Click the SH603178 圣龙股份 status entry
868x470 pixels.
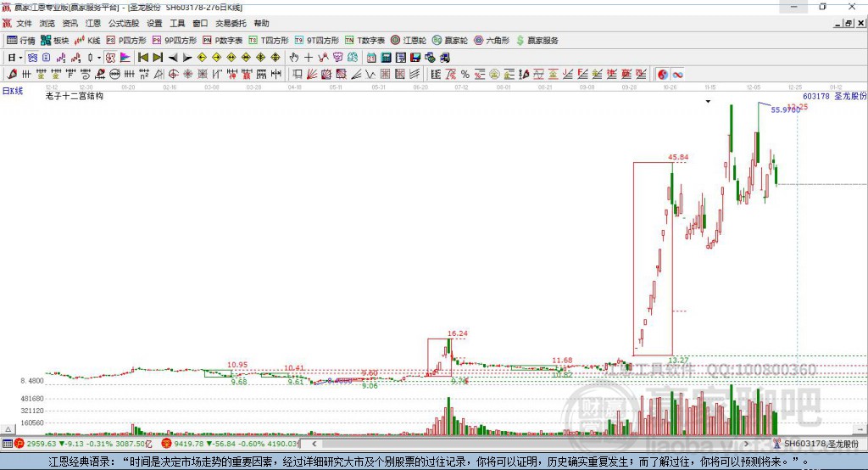[x=816, y=444]
